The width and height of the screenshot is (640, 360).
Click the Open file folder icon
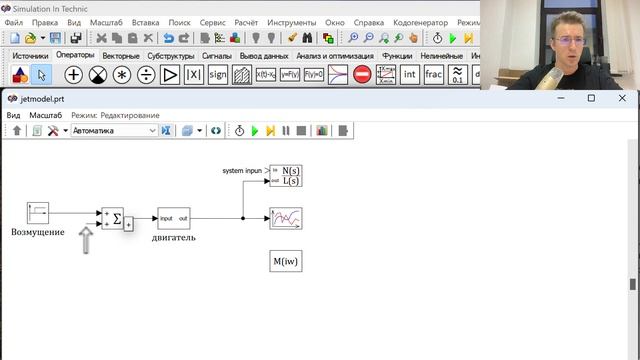coord(30,38)
